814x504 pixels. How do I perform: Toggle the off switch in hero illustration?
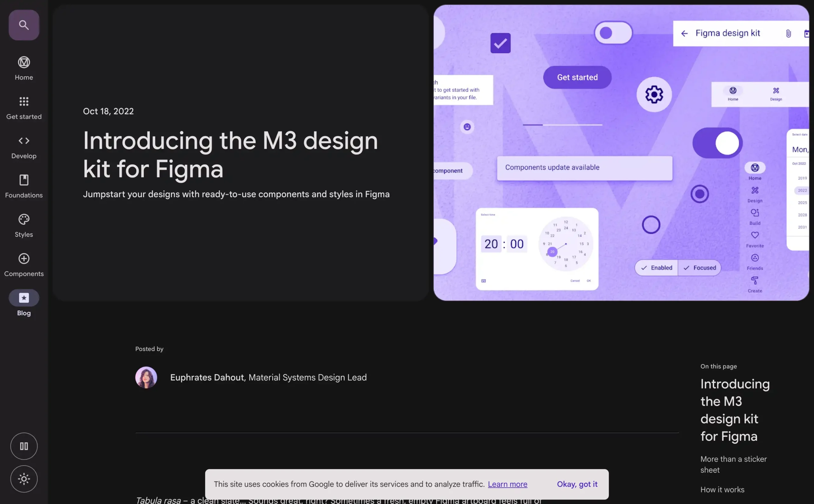click(613, 33)
